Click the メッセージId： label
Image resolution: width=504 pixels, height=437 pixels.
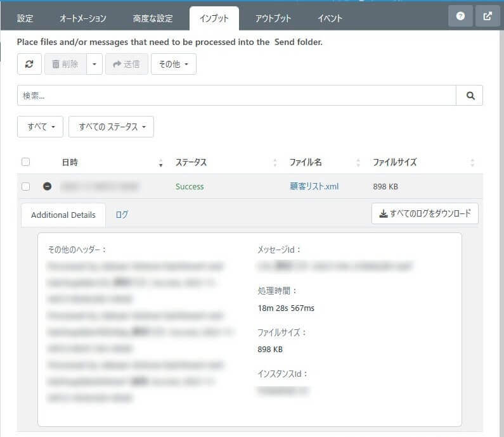pyautogui.click(x=279, y=250)
